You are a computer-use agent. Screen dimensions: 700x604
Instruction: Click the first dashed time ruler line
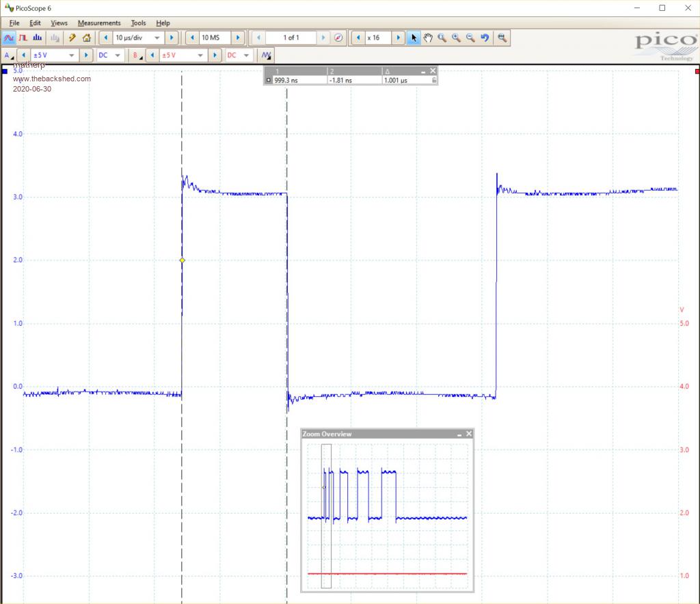[x=182, y=338]
